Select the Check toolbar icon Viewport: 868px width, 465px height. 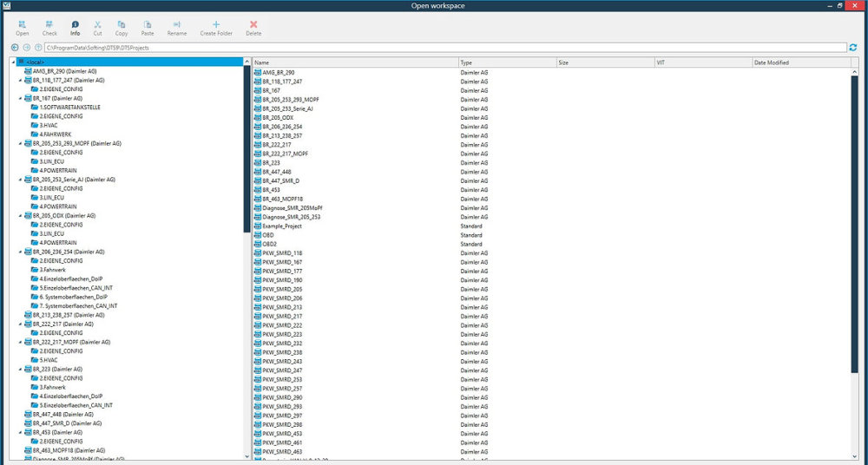tap(49, 24)
